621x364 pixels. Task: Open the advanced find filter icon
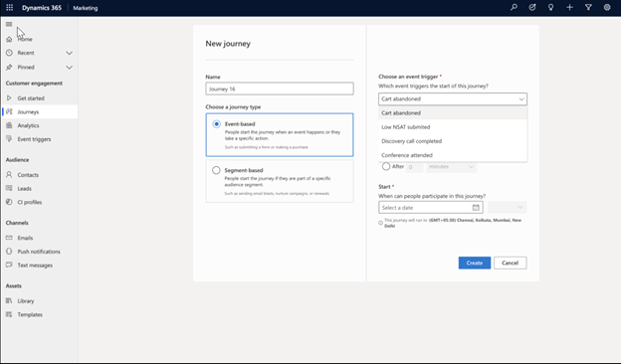click(588, 7)
